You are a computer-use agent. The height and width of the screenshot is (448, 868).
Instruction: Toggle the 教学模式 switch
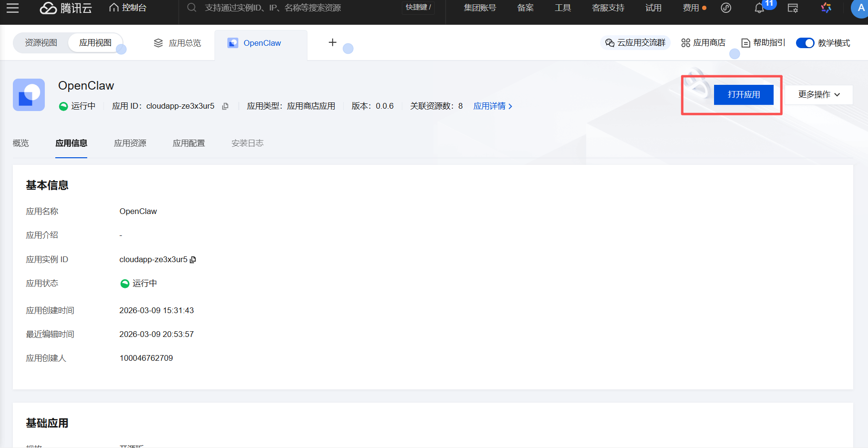coord(805,43)
